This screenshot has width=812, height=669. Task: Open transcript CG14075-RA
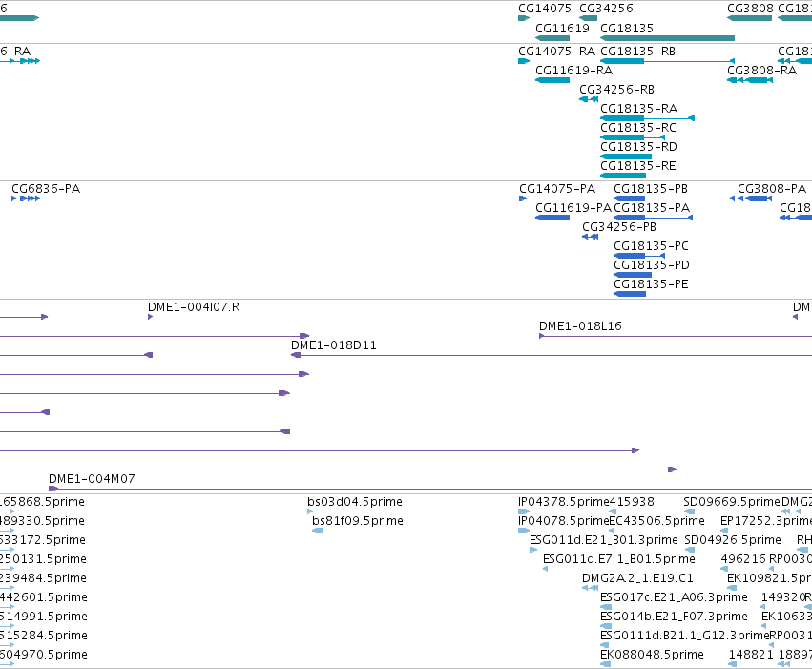tap(524, 61)
